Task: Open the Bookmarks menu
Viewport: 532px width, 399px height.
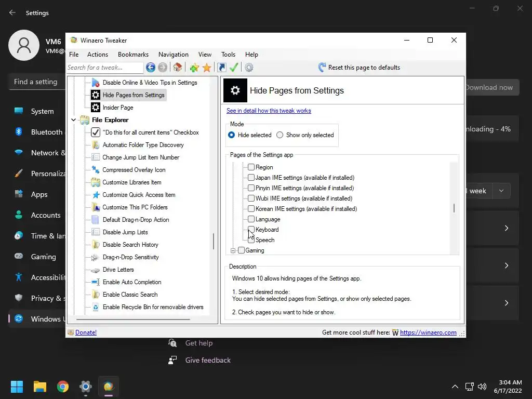Action: 133,54
